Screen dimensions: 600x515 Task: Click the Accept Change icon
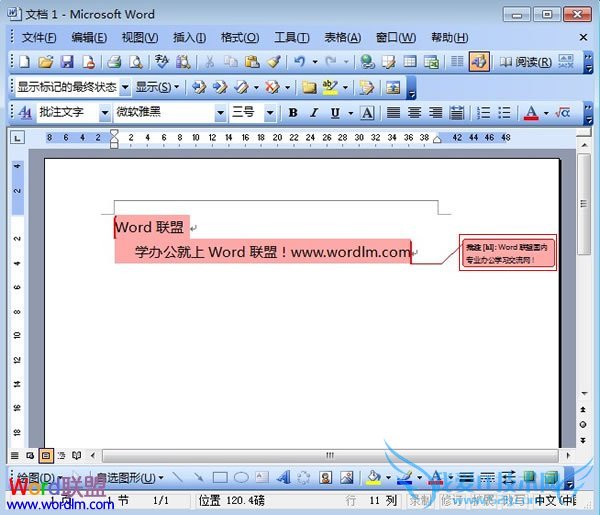[x=241, y=87]
